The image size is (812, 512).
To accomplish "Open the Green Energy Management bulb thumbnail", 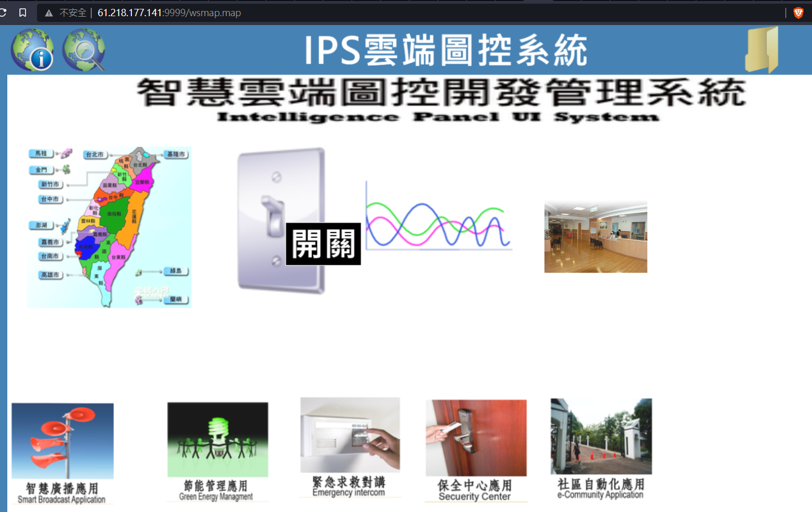I will click(218, 440).
